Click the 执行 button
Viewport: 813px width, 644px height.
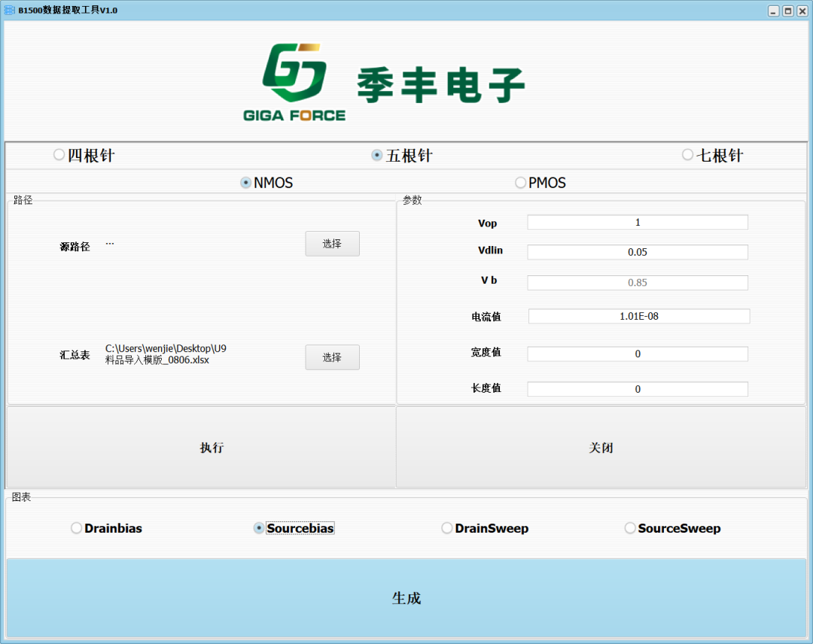point(201,447)
